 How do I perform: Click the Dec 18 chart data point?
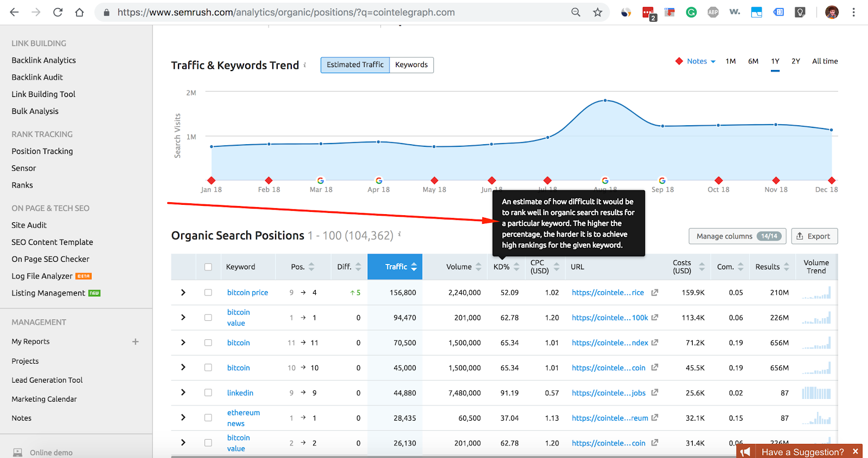[x=831, y=130]
